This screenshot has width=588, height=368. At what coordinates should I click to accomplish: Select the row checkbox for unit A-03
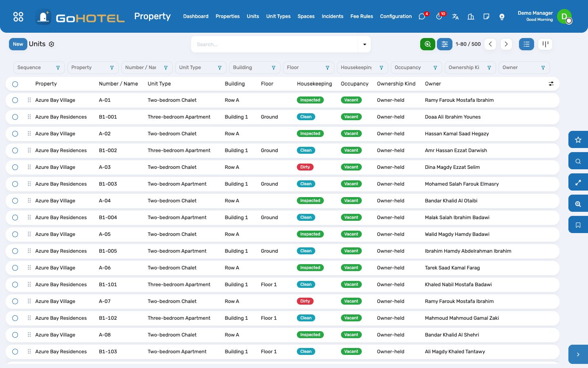click(x=15, y=167)
